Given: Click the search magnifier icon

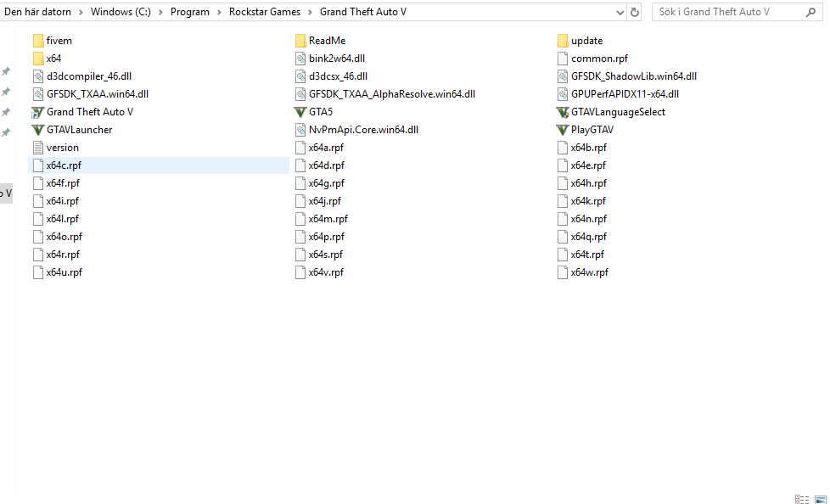Looking at the screenshot, I should tap(810, 12).
